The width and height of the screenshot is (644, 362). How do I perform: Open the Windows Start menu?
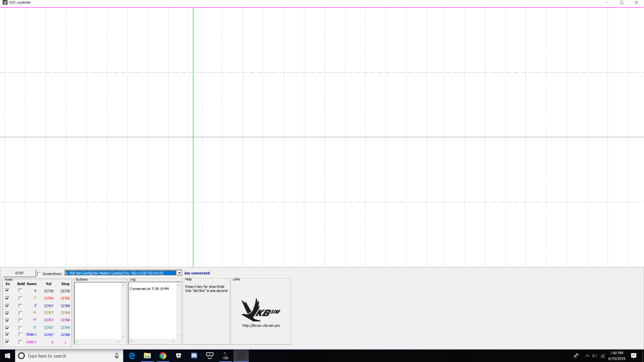[7, 356]
